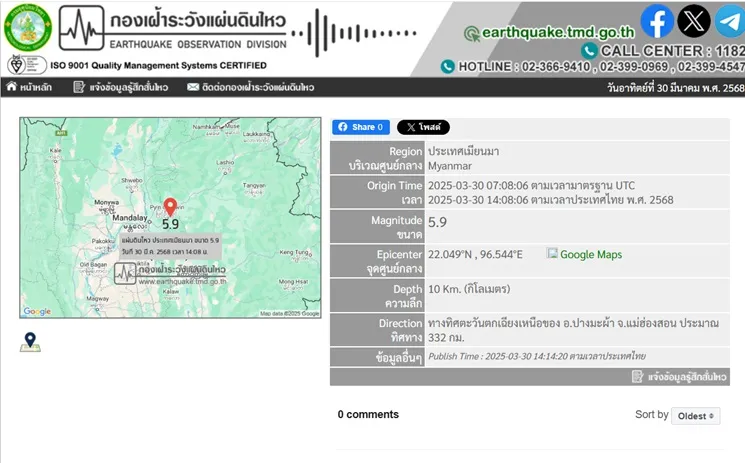Click the earthquake map thumbnail

pyautogui.click(x=170, y=218)
